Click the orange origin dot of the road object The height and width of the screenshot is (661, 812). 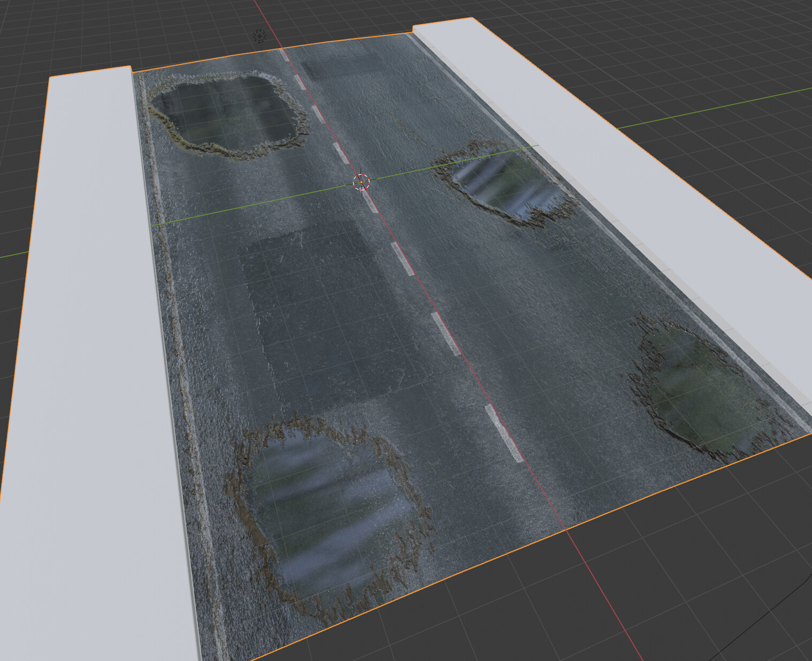(x=362, y=181)
